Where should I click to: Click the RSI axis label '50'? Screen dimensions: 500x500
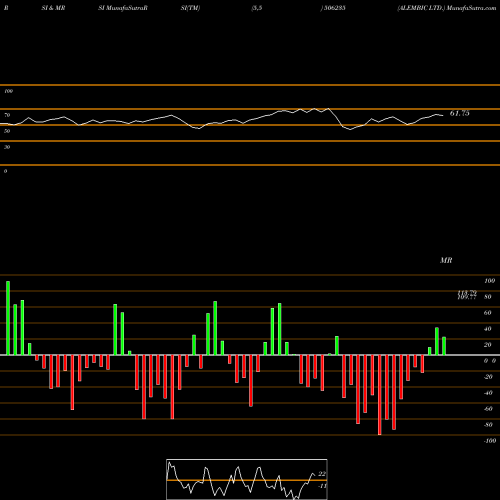click(7, 131)
